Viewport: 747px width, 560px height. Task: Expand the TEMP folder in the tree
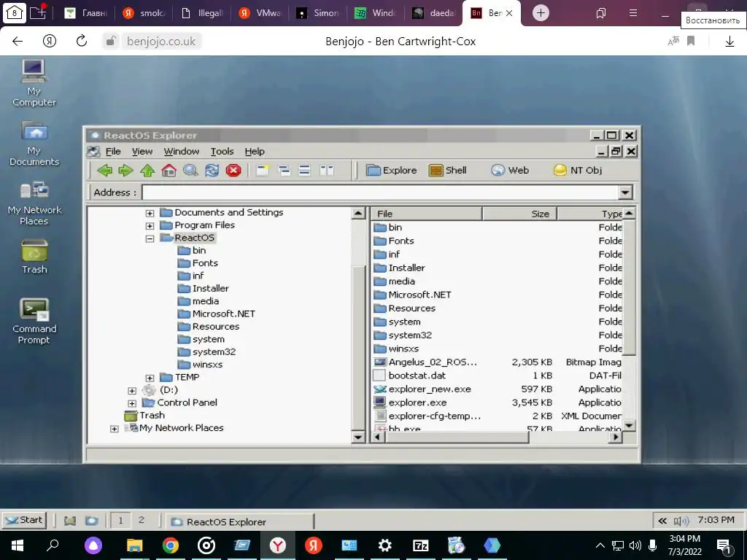150,378
